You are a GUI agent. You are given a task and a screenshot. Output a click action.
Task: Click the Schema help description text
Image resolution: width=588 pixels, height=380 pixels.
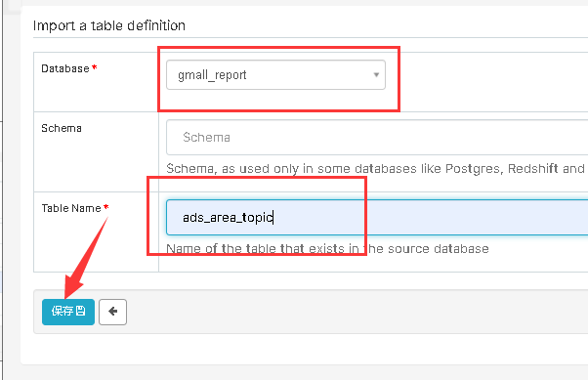point(377,169)
